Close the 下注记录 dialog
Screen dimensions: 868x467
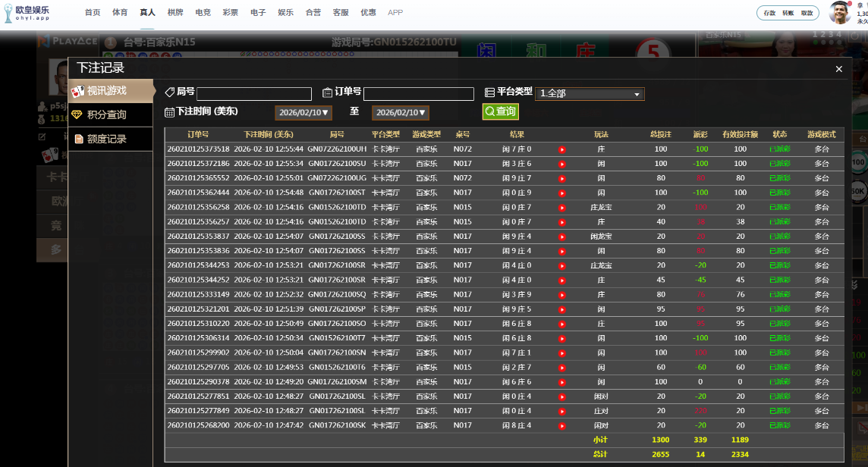(x=838, y=69)
